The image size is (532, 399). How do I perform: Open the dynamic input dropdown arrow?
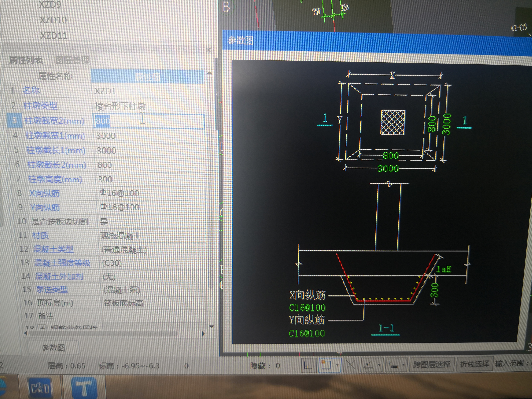[403, 365]
